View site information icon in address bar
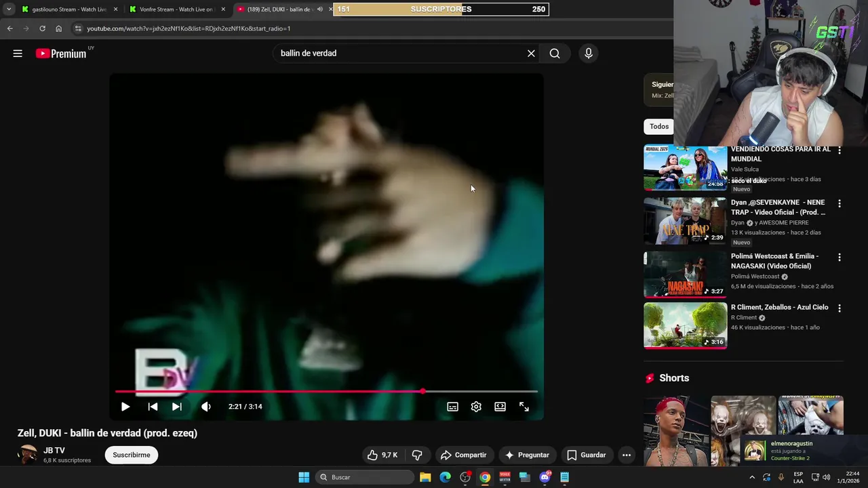 tap(78, 28)
